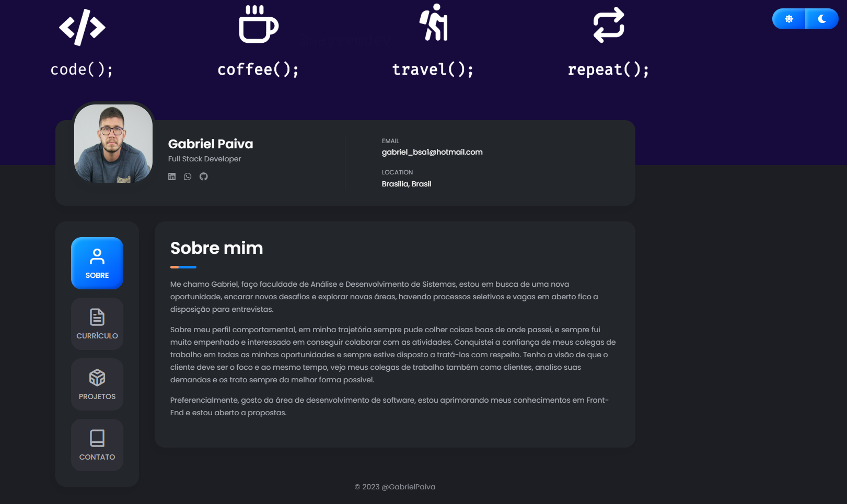Click the 'travel();' label
The width and height of the screenshot is (847, 504).
434,69
